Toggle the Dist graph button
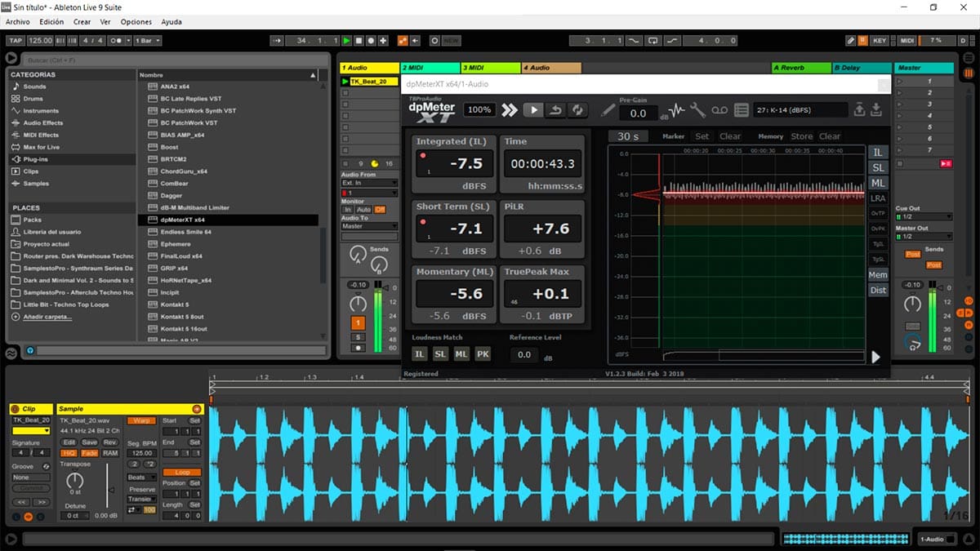Image resolution: width=980 pixels, height=551 pixels. (x=878, y=291)
